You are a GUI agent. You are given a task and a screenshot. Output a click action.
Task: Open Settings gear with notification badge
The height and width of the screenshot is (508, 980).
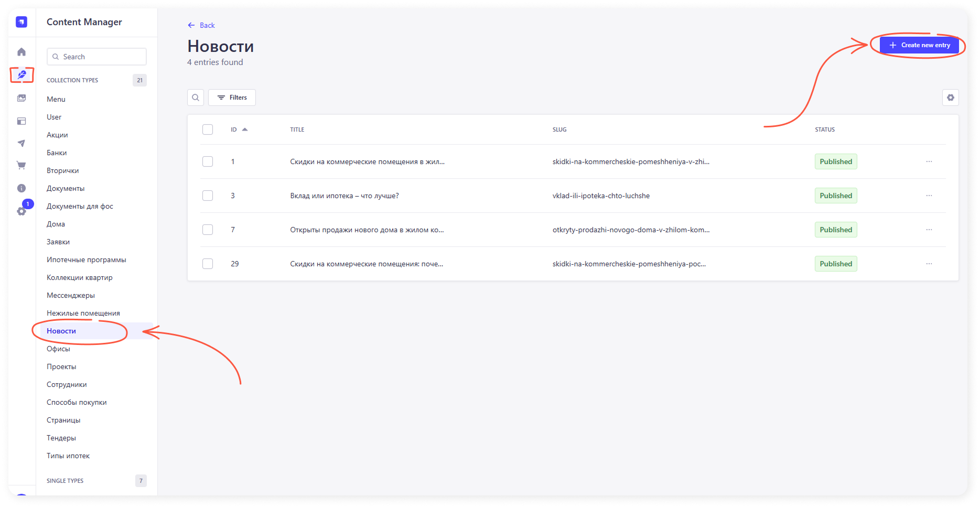coord(21,211)
